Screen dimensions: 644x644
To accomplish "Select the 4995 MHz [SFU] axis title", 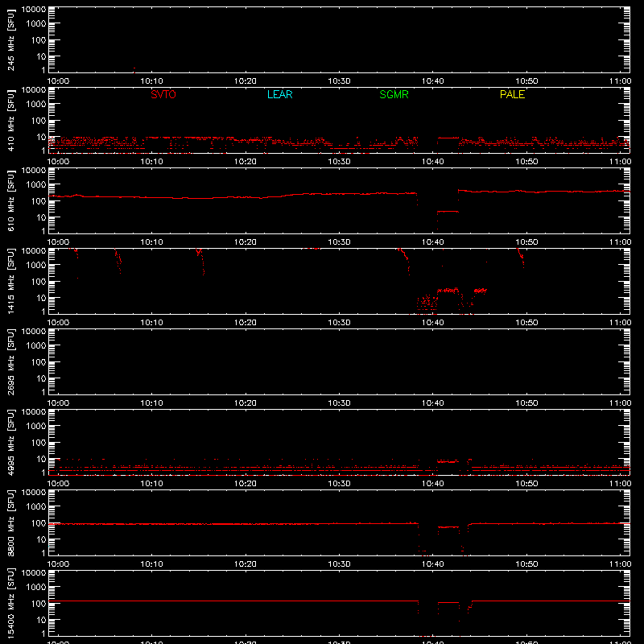I will pos(10,442).
